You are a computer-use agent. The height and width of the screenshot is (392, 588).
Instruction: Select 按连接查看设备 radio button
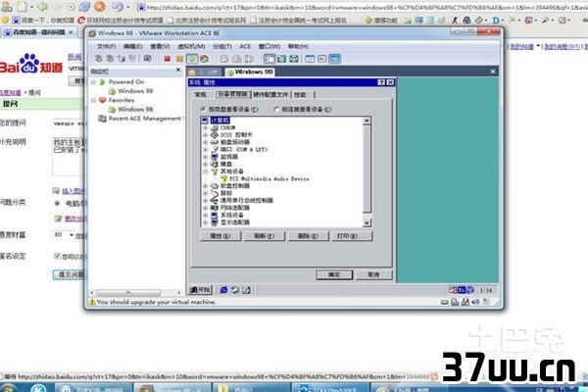(276, 109)
